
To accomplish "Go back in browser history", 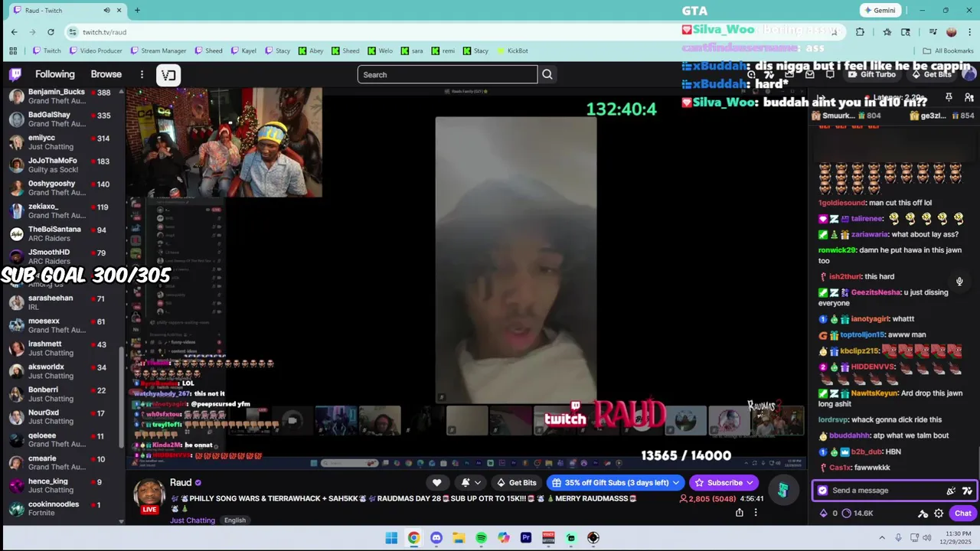I will point(14,32).
